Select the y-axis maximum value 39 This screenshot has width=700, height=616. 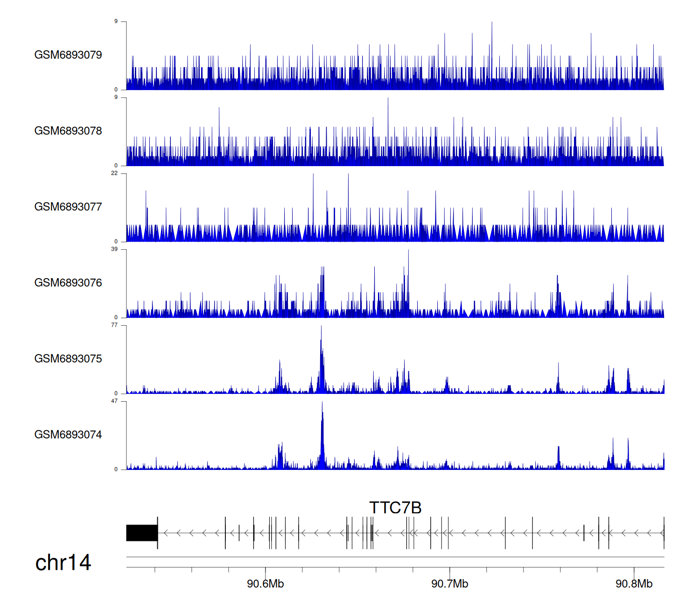pos(114,249)
